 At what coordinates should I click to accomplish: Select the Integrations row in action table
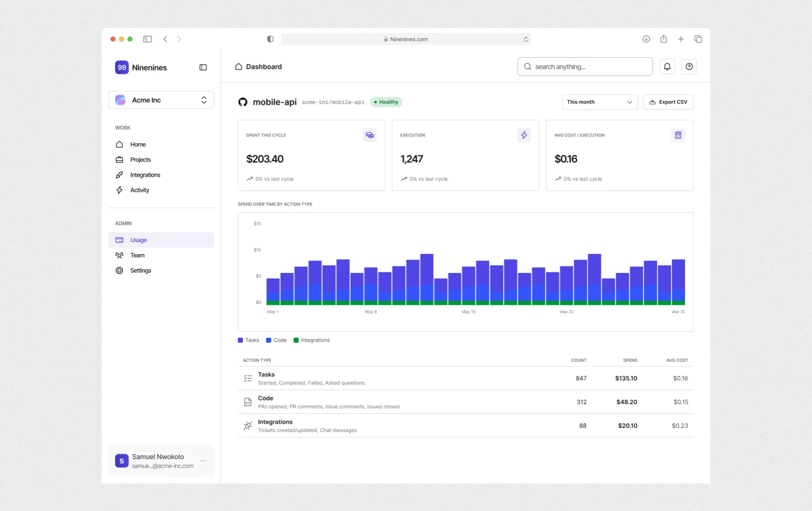465,426
